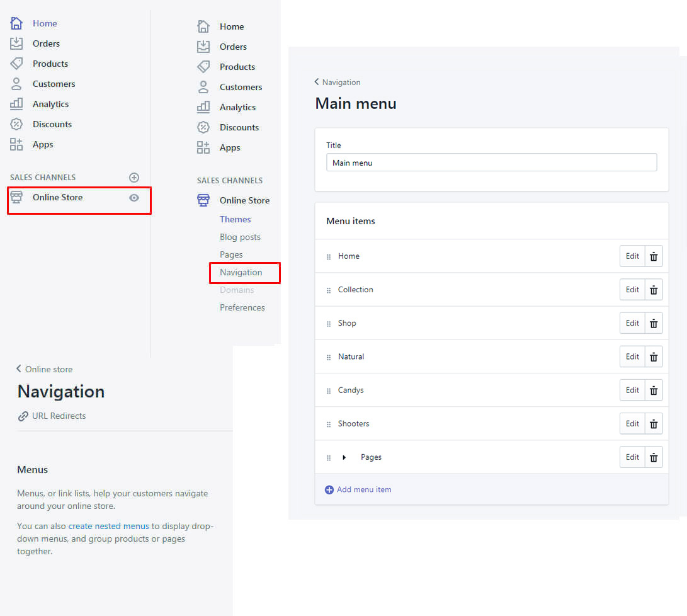Expand the Pages nested menu item
This screenshot has width=687, height=616.
[x=344, y=457]
